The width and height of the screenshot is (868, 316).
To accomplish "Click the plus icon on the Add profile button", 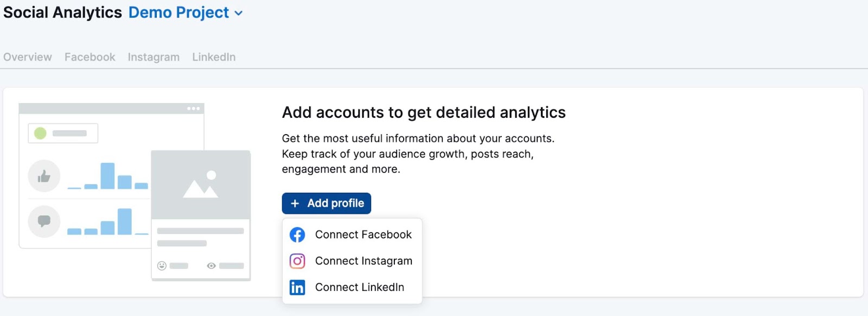I will (x=296, y=203).
